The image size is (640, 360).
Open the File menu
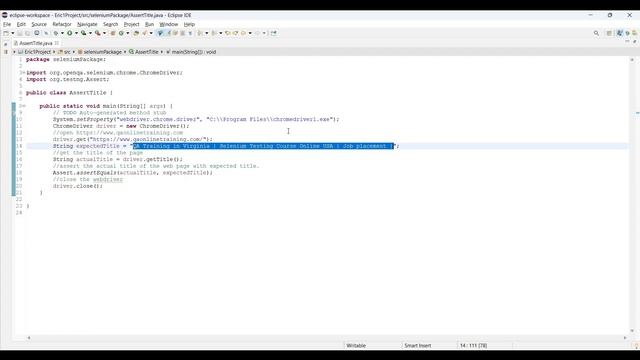click(x=7, y=24)
